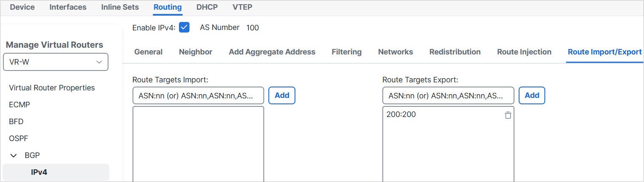Image resolution: width=644 pixels, height=182 pixels.
Task: Open ECMP in the sidebar
Action: click(x=19, y=105)
